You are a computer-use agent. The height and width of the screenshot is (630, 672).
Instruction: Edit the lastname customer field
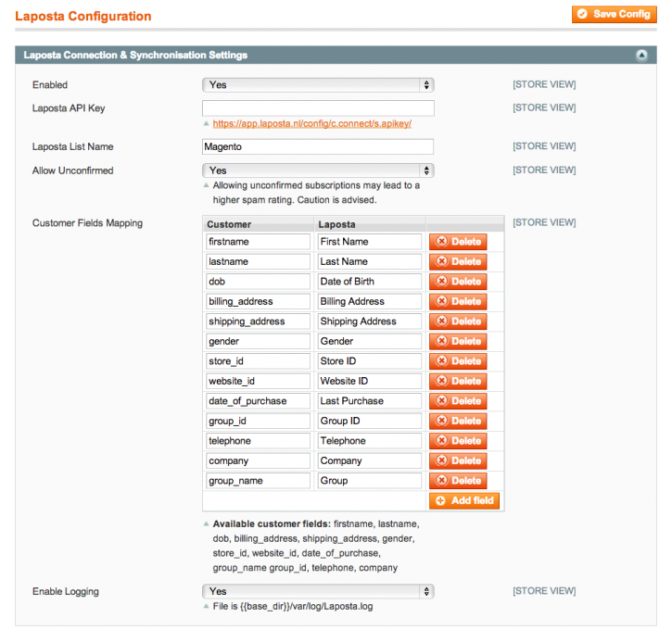point(258,261)
